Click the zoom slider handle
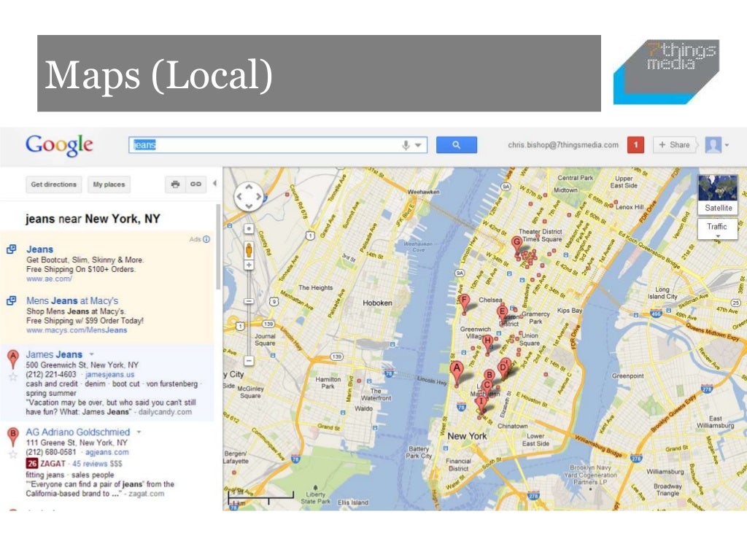This screenshot has width=747, height=560. click(249, 301)
